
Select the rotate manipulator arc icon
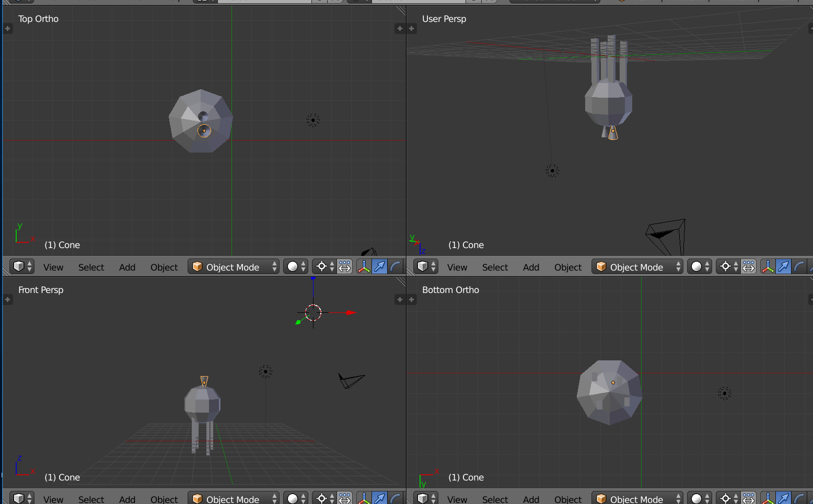[x=396, y=266]
